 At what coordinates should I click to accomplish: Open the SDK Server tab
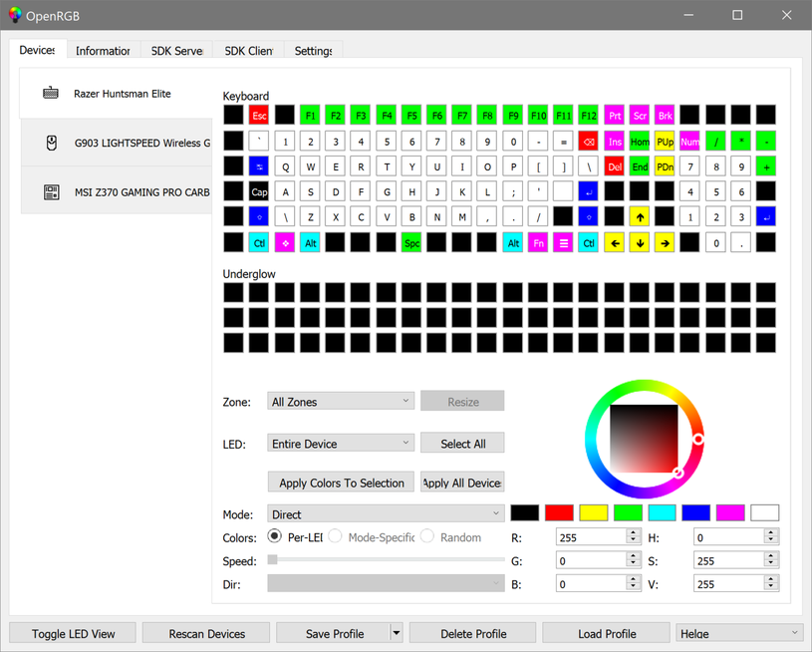[176, 51]
